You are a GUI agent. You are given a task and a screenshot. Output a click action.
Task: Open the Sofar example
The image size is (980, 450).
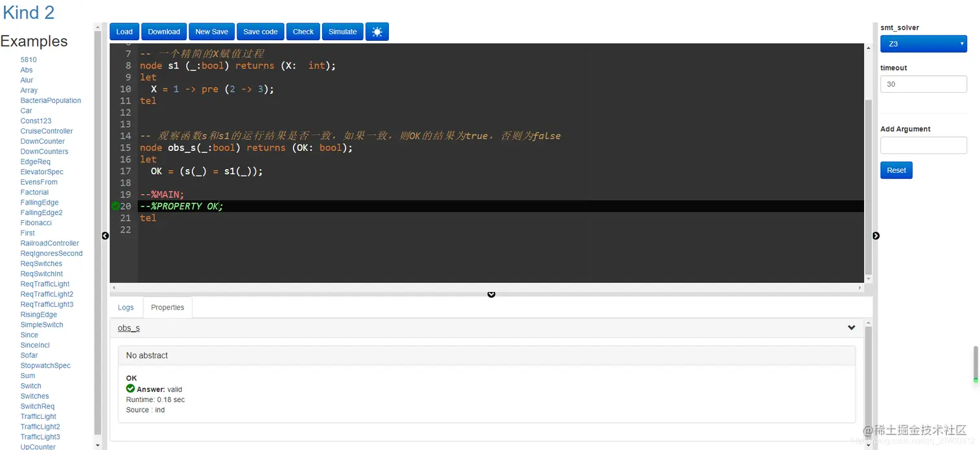[x=29, y=355]
